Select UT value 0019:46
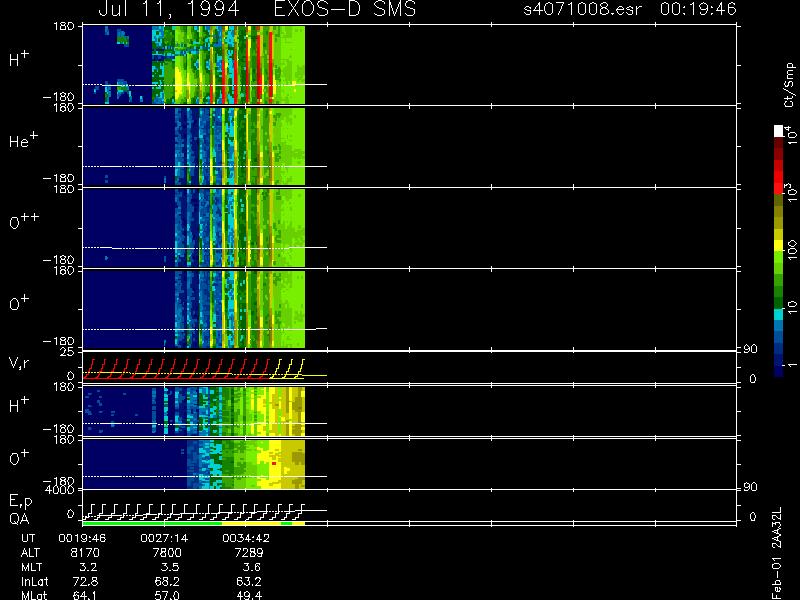The width and height of the screenshot is (800, 600). pyautogui.click(x=82, y=538)
